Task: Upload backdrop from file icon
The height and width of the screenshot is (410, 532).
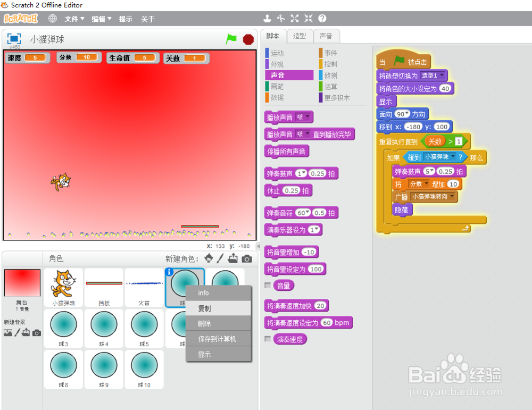Action: [26, 333]
